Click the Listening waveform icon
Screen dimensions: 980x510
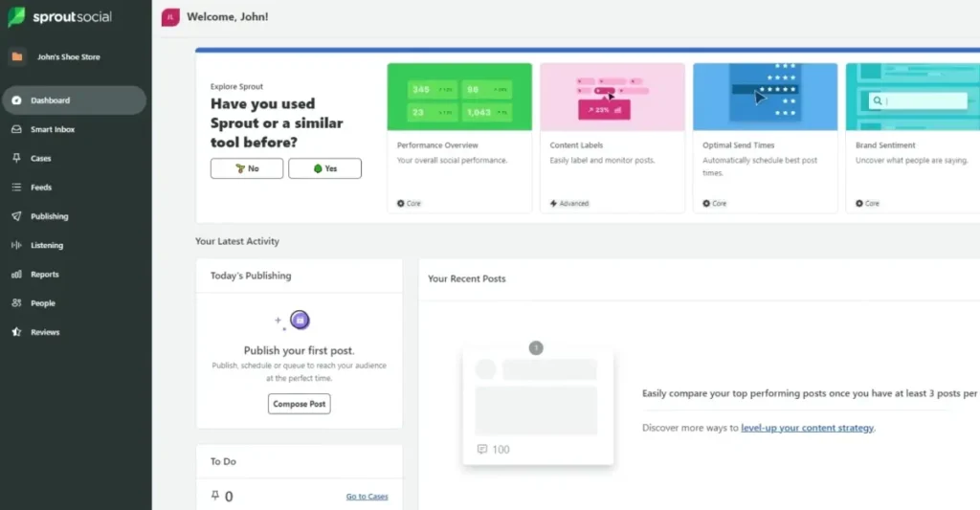[17, 245]
